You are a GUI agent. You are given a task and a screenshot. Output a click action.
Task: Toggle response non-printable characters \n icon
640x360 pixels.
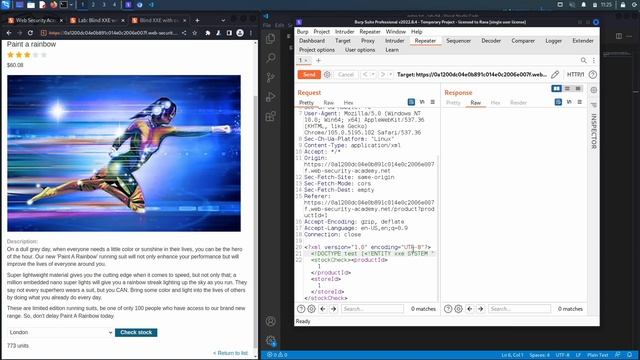tap(569, 102)
